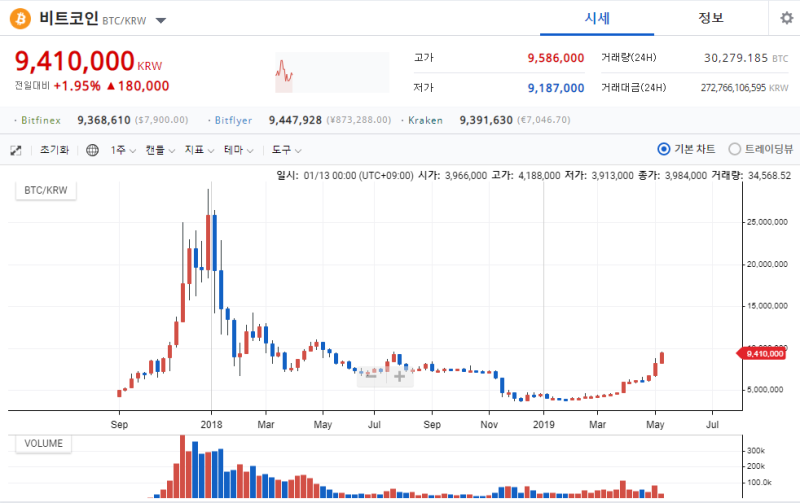Click the red 9,410,000 price tag on axis
The image size is (800, 503).
(x=762, y=354)
